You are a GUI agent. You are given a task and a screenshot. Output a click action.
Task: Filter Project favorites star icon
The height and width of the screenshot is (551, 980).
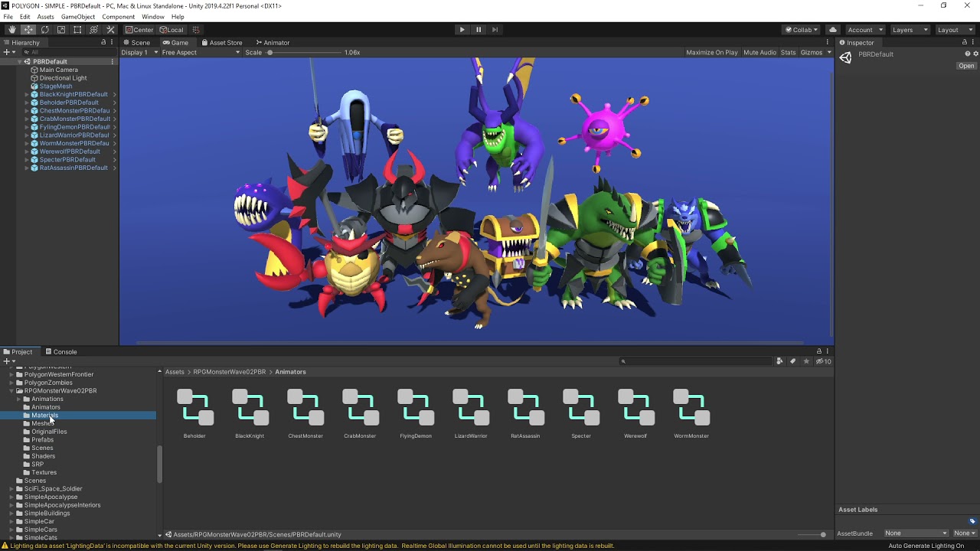coord(805,361)
